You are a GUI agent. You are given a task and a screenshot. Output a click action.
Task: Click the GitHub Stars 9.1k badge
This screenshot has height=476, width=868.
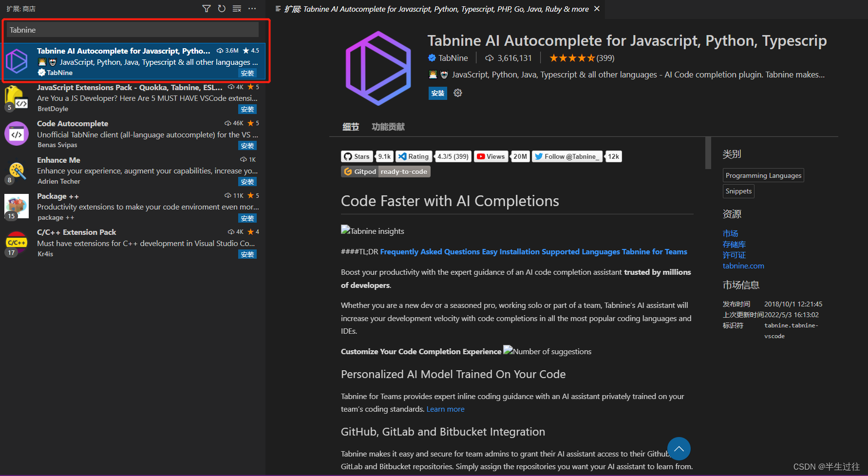pos(367,156)
